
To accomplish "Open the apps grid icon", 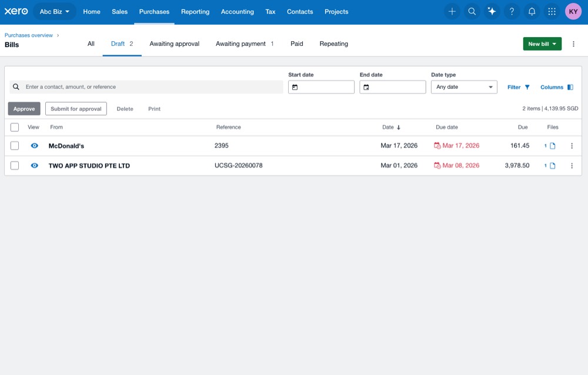I will (552, 12).
